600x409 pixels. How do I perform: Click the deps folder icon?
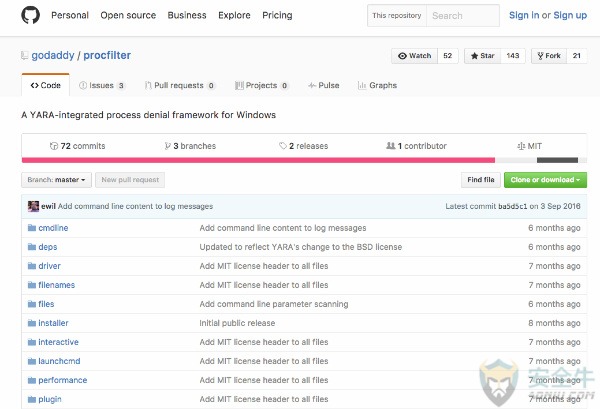pos(32,247)
